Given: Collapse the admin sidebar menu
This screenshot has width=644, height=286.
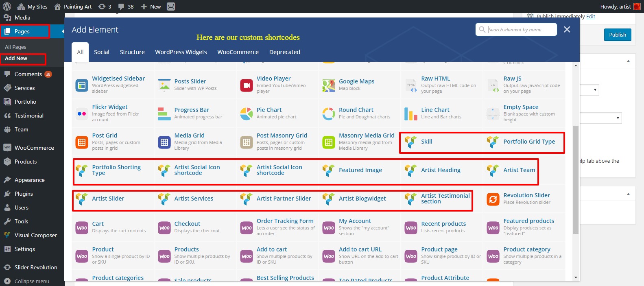Looking at the screenshot, I should coord(32,281).
